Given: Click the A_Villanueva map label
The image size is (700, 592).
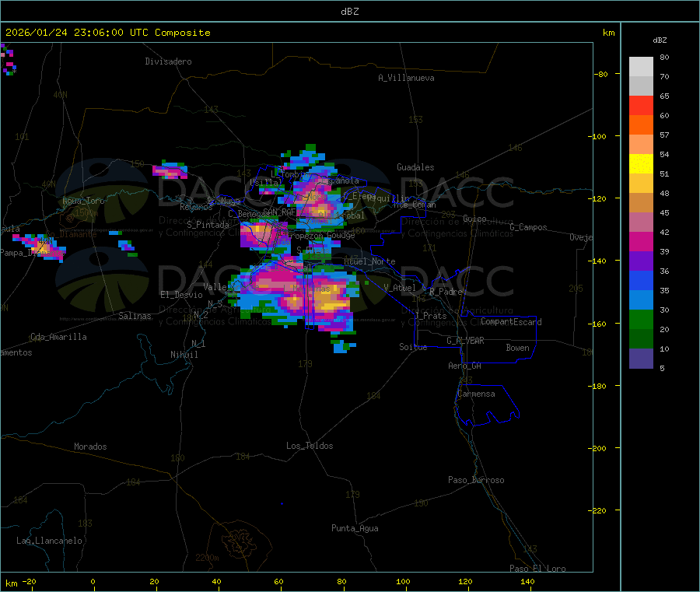Looking at the screenshot, I should [x=406, y=78].
